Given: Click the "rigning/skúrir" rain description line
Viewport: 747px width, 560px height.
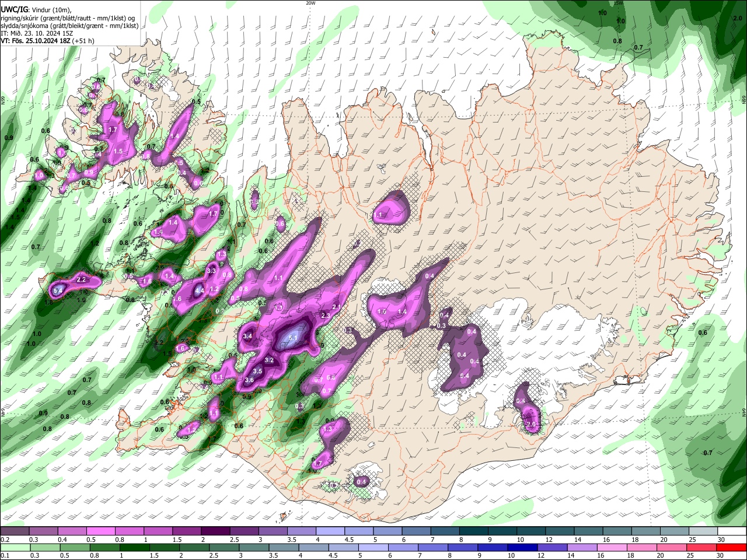Looking at the screenshot, I should pos(69,17).
